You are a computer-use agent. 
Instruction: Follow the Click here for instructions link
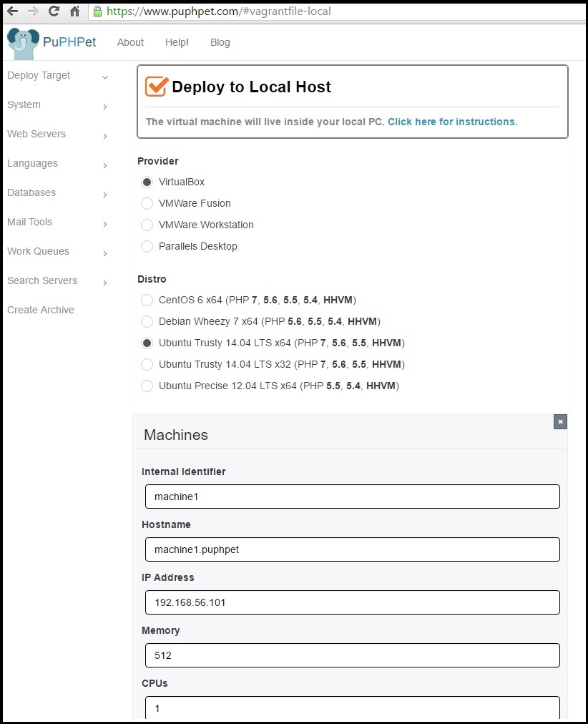pos(452,122)
